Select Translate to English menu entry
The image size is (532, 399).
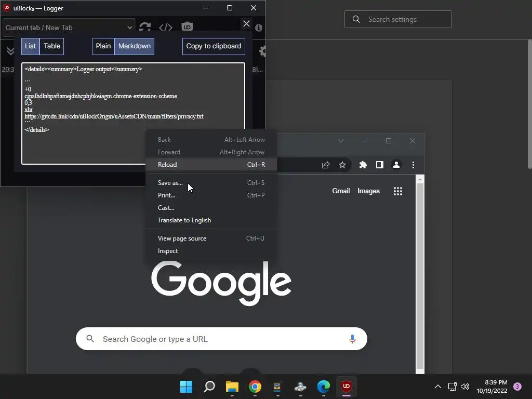[x=211, y=220]
